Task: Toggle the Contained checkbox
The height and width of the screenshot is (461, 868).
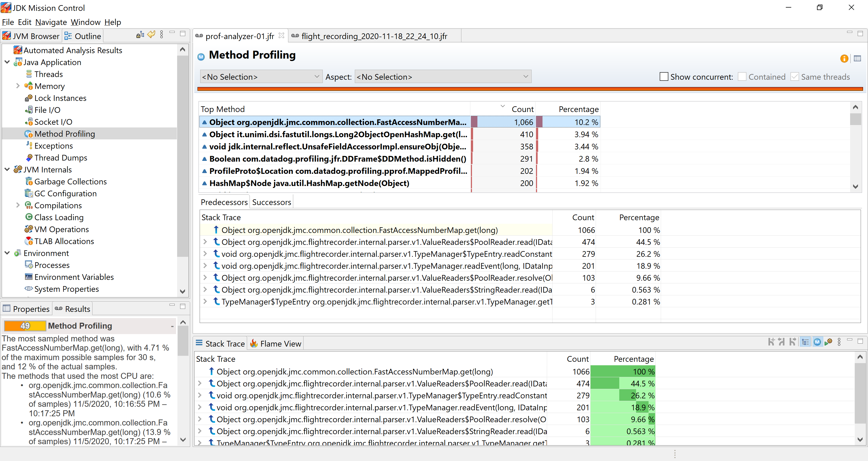Action: tap(742, 77)
